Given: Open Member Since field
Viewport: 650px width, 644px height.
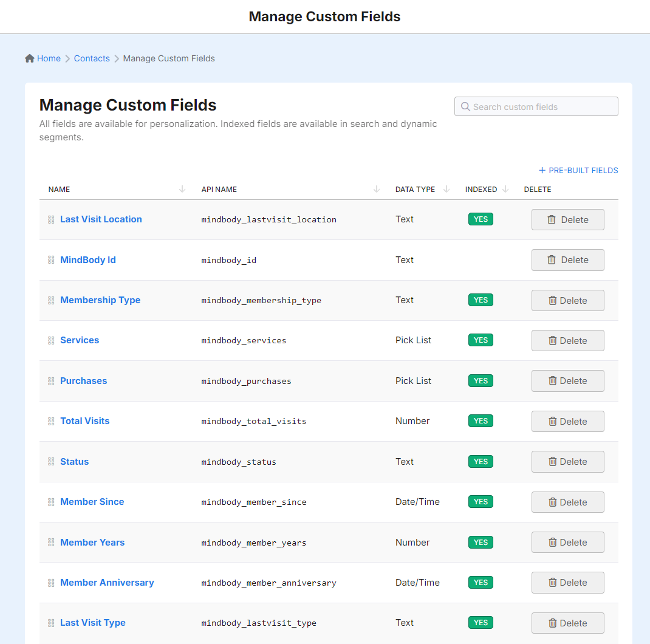Looking at the screenshot, I should point(92,502).
